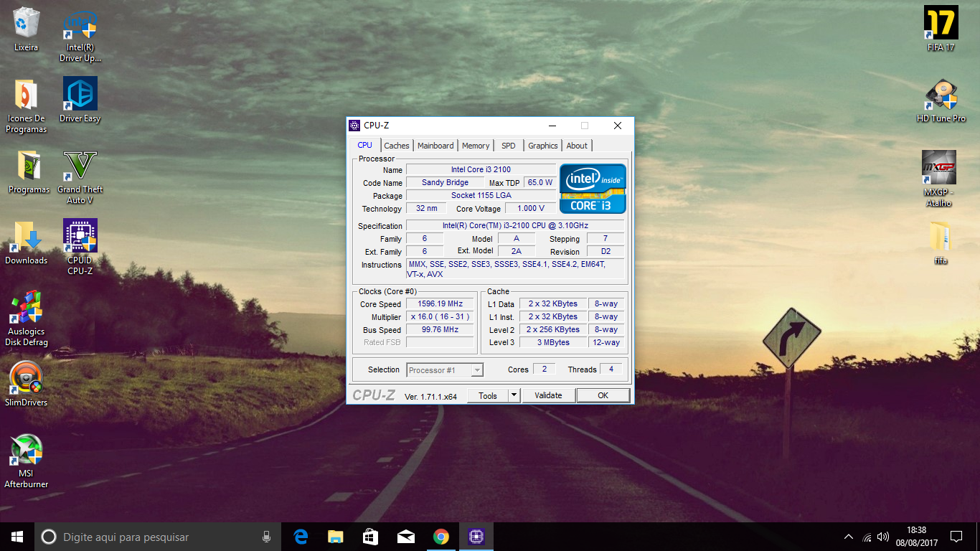This screenshot has width=980, height=551.
Task: Switch to the About tab
Action: [577, 146]
